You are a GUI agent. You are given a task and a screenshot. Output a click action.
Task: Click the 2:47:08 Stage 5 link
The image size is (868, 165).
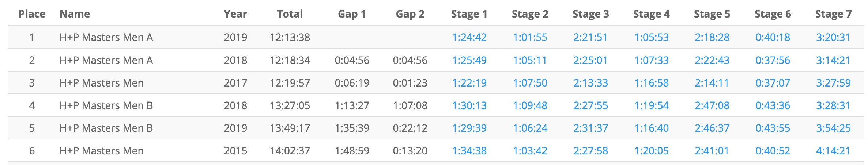coord(712,105)
